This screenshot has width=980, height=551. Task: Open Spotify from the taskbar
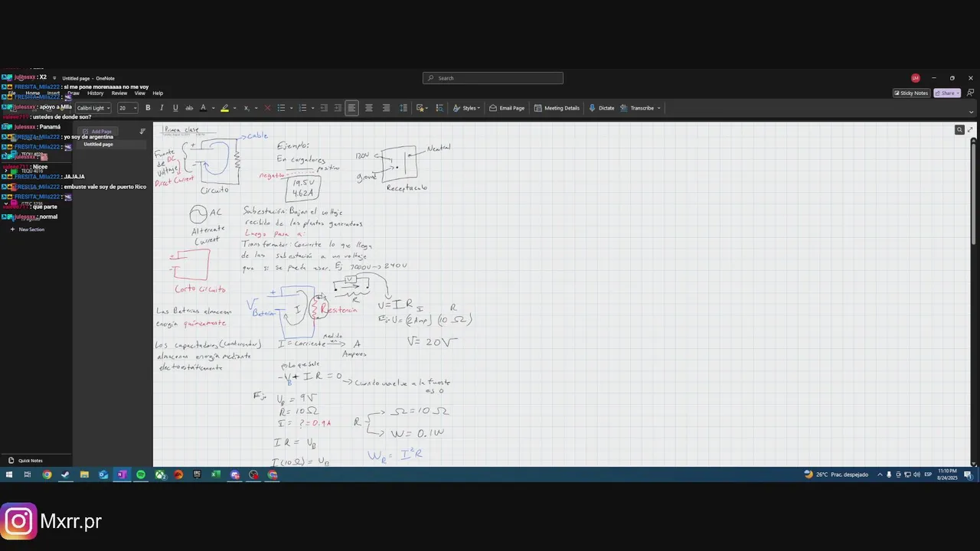(x=141, y=474)
